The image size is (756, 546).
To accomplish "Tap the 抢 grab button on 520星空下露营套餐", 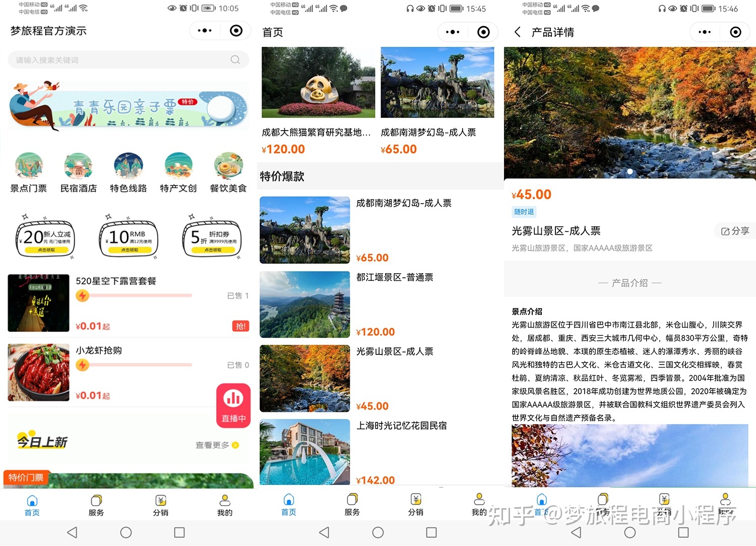I will pyautogui.click(x=240, y=326).
